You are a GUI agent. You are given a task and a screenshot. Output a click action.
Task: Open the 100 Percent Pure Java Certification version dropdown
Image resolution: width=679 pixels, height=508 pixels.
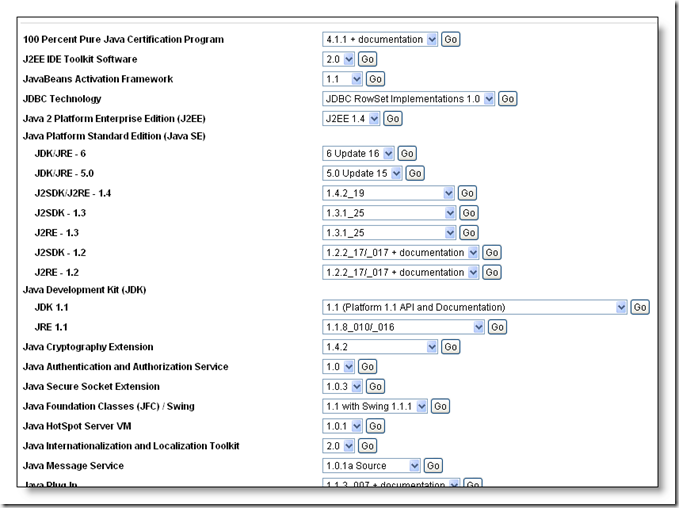click(x=380, y=39)
